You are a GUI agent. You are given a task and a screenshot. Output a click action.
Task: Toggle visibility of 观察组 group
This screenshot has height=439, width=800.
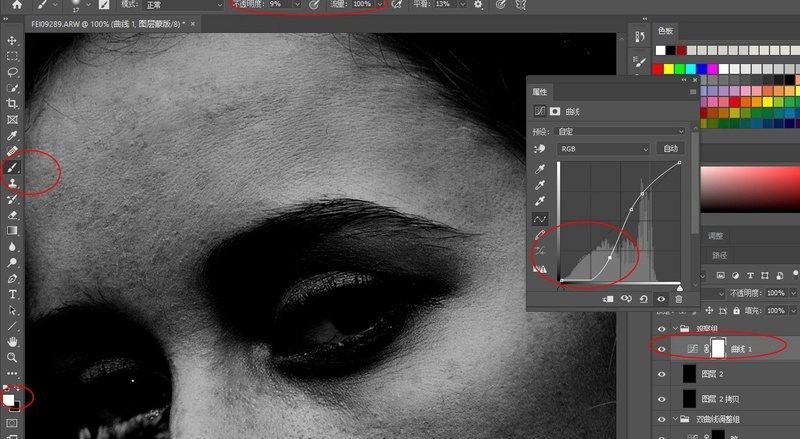tap(662, 329)
